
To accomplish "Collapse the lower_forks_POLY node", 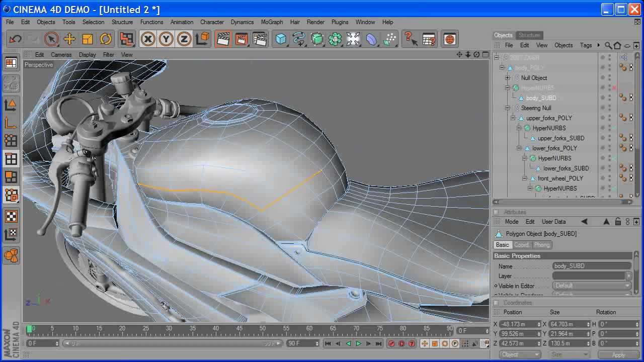I will [x=519, y=148].
